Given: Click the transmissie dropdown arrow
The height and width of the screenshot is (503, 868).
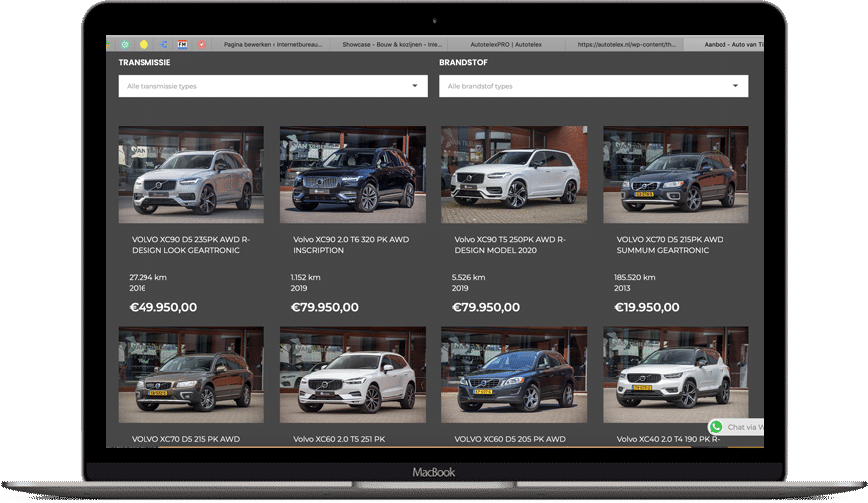Looking at the screenshot, I should (415, 86).
